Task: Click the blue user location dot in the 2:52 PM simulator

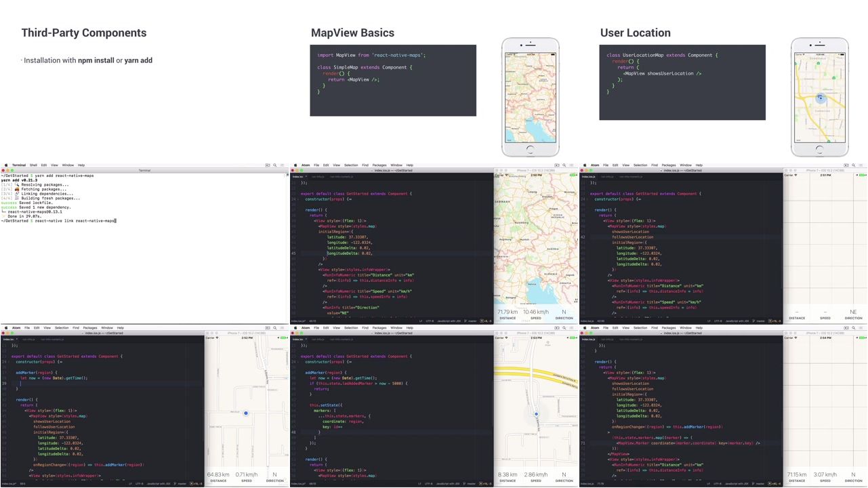Action: coord(246,413)
